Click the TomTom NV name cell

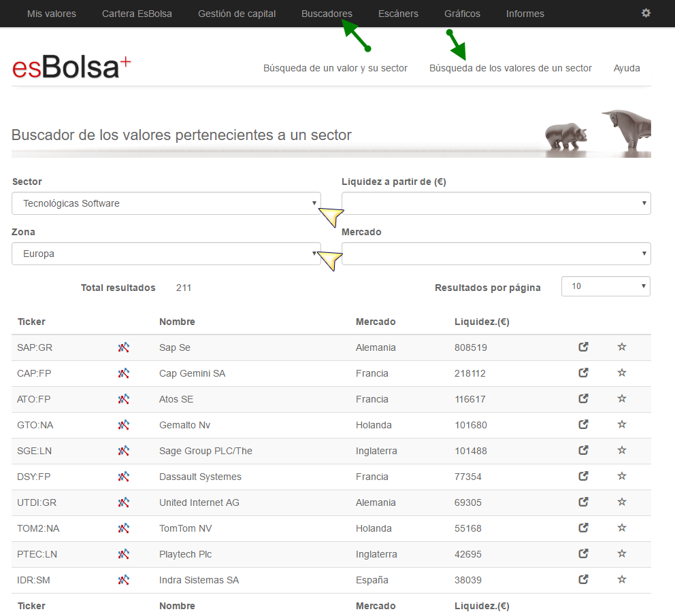point(186,528)
